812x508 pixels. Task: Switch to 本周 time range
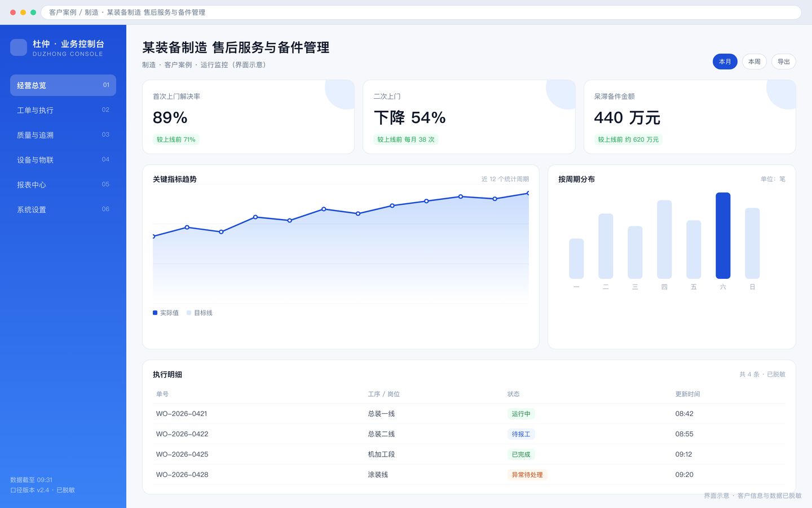[x=754, y=62]
